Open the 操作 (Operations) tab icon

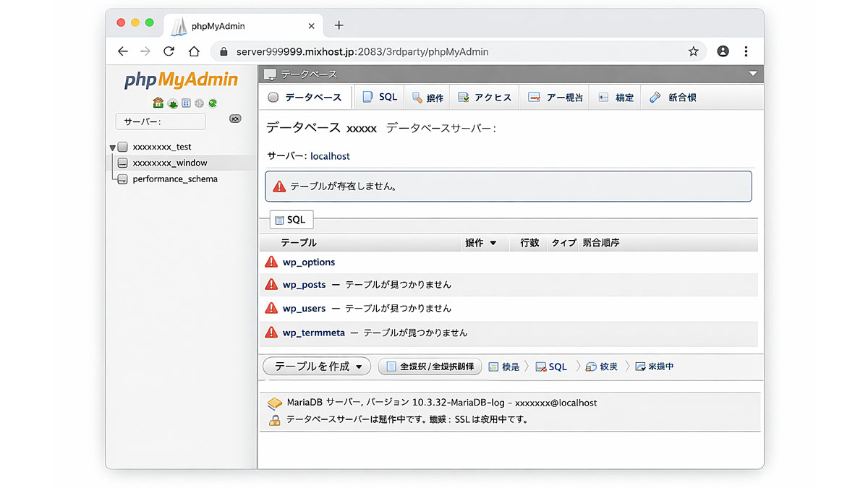tap(427, 97)
